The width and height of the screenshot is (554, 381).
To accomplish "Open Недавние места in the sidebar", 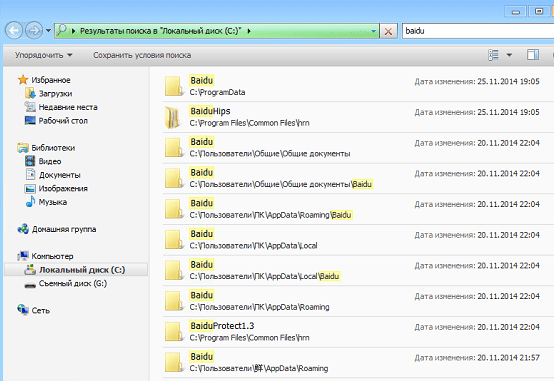I will point(68,107).
